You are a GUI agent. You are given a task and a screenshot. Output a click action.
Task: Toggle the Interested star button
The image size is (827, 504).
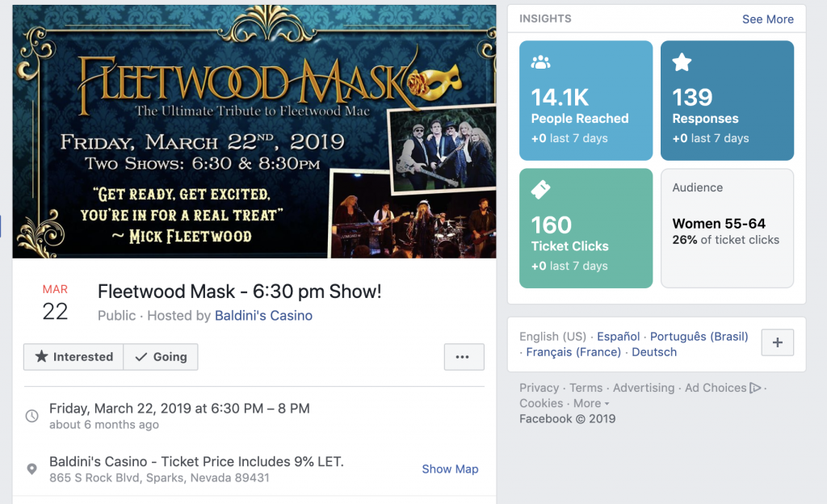point(73,357)
